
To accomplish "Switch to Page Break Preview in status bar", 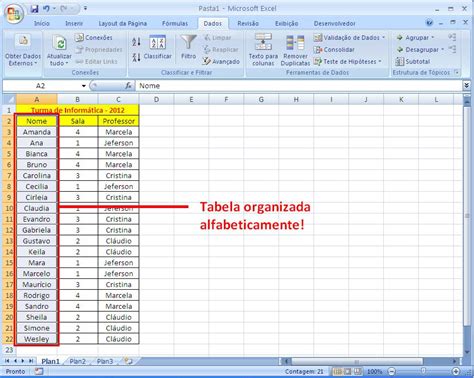I will tap(357, 371).
